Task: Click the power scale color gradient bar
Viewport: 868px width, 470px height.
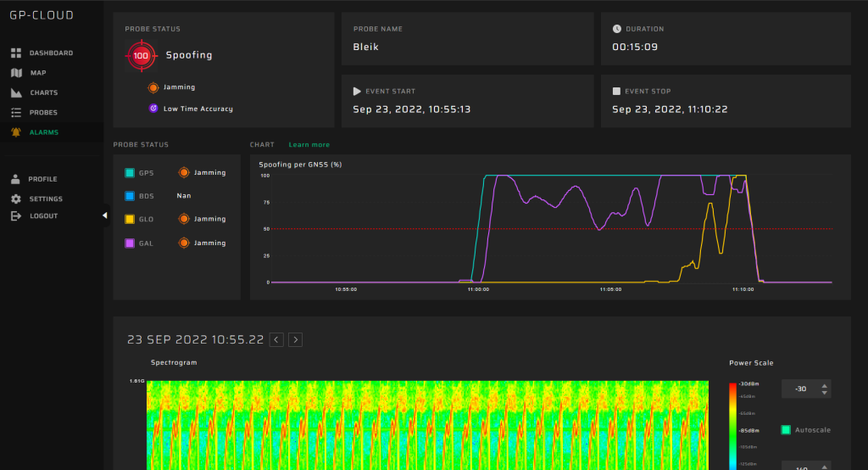Action: pyautogui.click(x=733, y=426)
